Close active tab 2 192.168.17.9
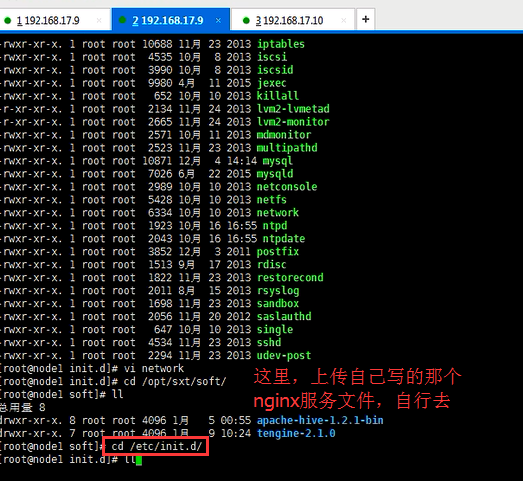 point(218,21)
